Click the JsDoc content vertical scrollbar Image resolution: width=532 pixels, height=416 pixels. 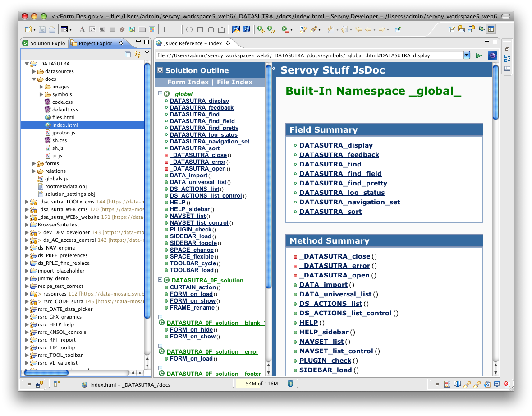(x=495, y=92)
